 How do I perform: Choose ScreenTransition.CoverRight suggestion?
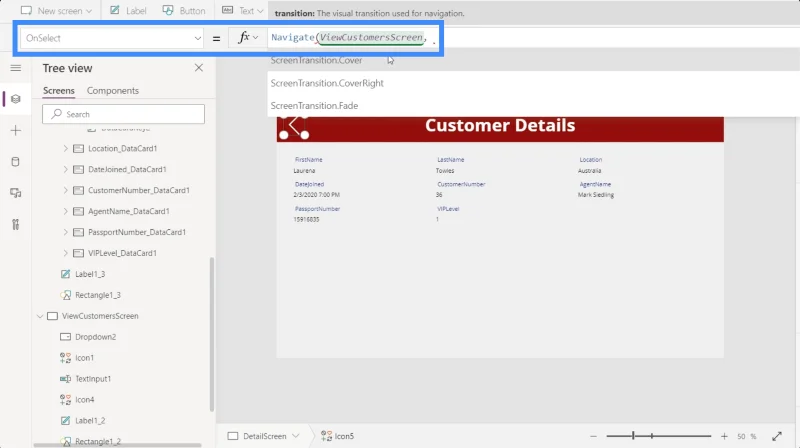[x=533, y=83]
